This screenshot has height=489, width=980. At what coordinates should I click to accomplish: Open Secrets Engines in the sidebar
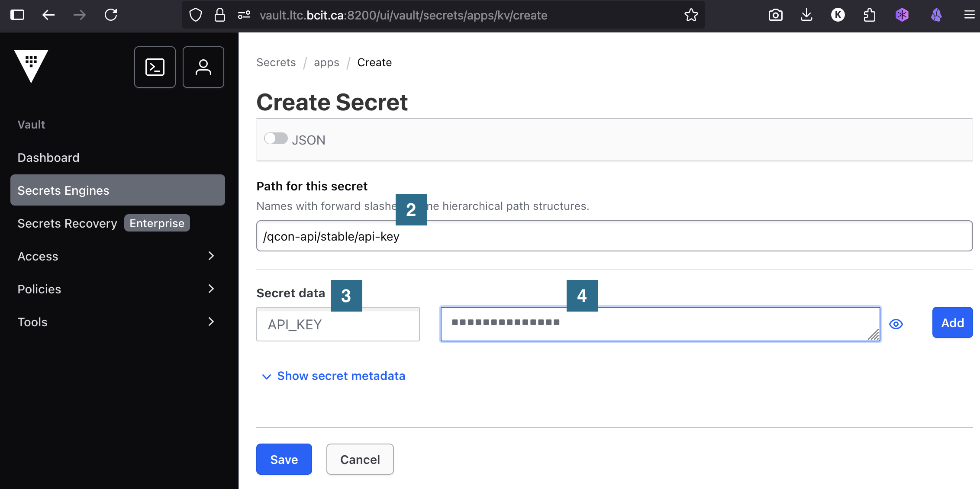63,190
